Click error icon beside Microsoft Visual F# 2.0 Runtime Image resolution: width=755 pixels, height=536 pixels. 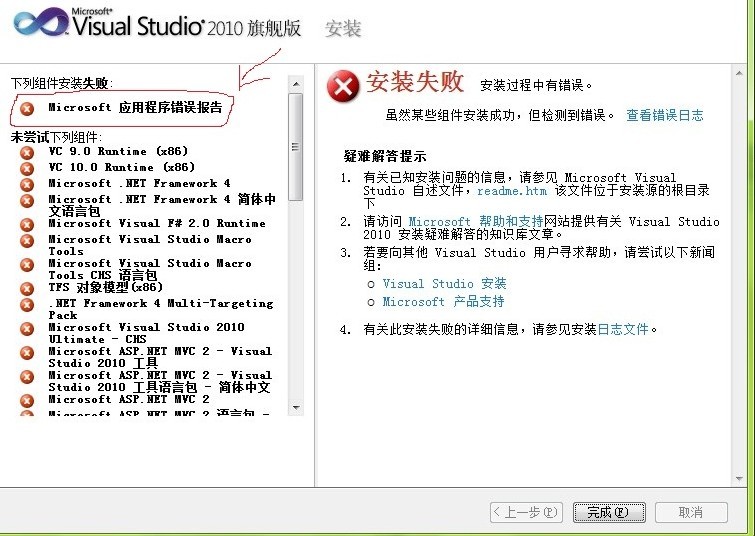pyautogui.click(x=27, y=224)
